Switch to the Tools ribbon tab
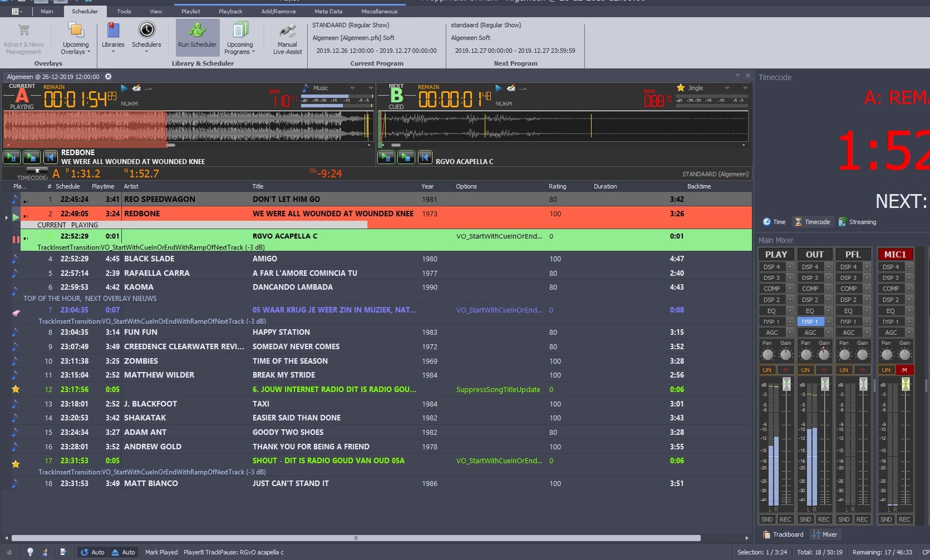Viewport: 930px width, 560px height. [x=124, y=11]
